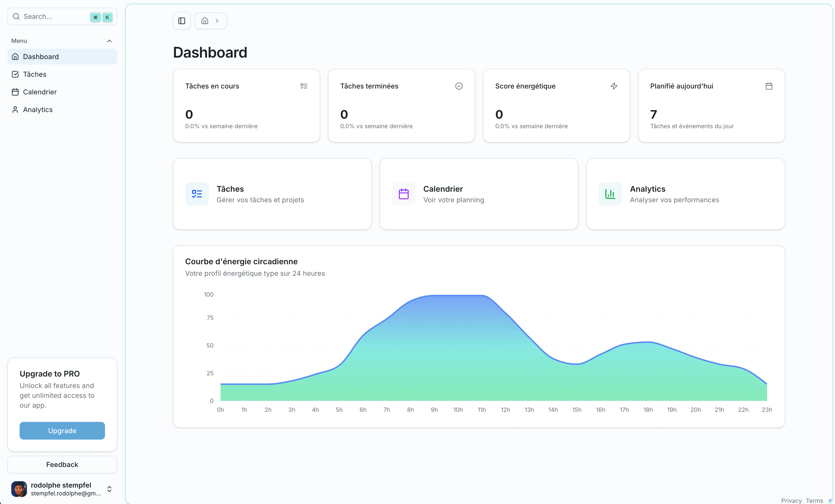The width and height of the screenshot is (835, 504).
Task: Select the Tâches icon in the sidebar
Action: point(15,74)
